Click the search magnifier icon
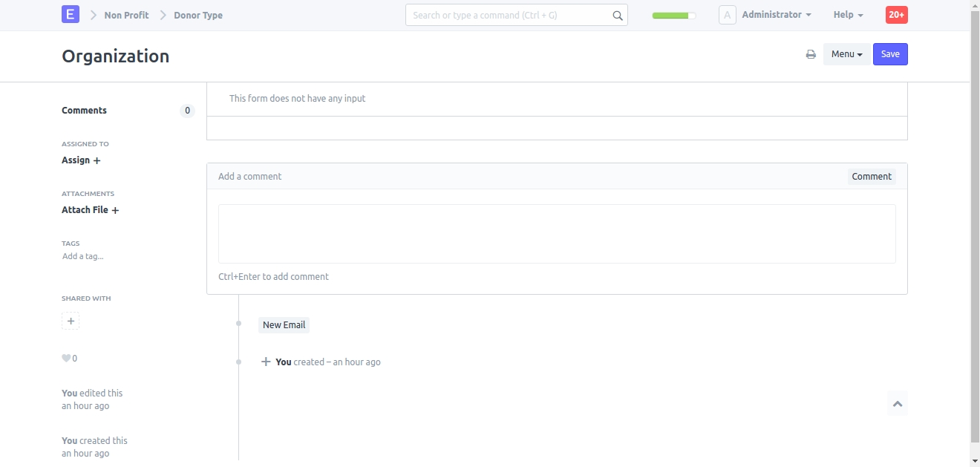This screenshot has width=980, height=467. (618, 15)
